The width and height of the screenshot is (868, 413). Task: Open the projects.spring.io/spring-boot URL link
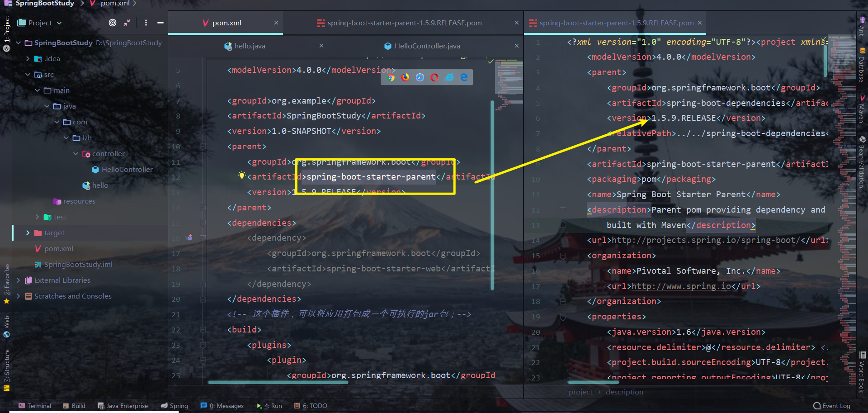pos(706,240)
